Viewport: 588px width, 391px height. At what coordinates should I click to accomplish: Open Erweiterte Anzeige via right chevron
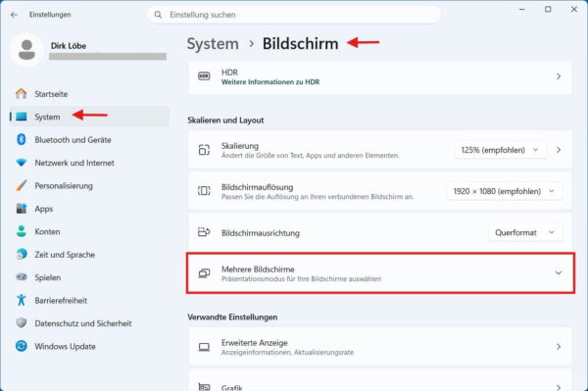559,347
